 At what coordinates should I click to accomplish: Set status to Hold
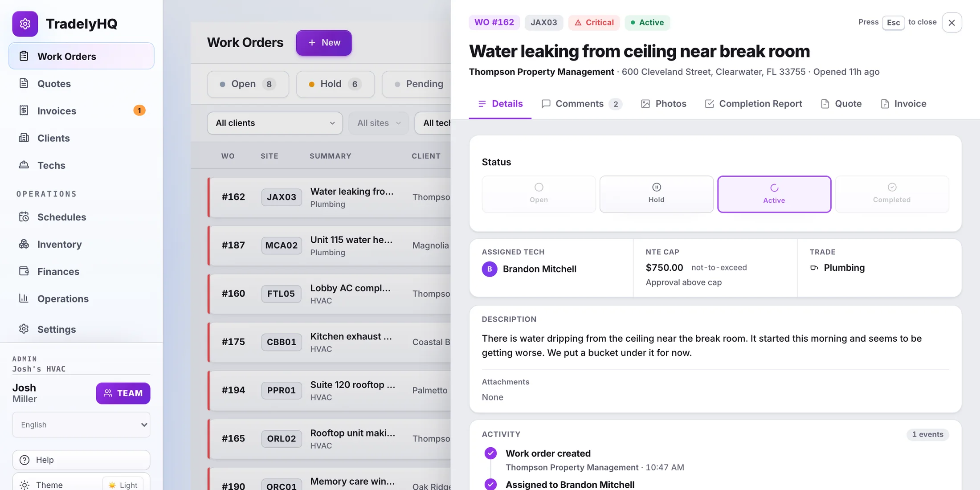point(657,194)
